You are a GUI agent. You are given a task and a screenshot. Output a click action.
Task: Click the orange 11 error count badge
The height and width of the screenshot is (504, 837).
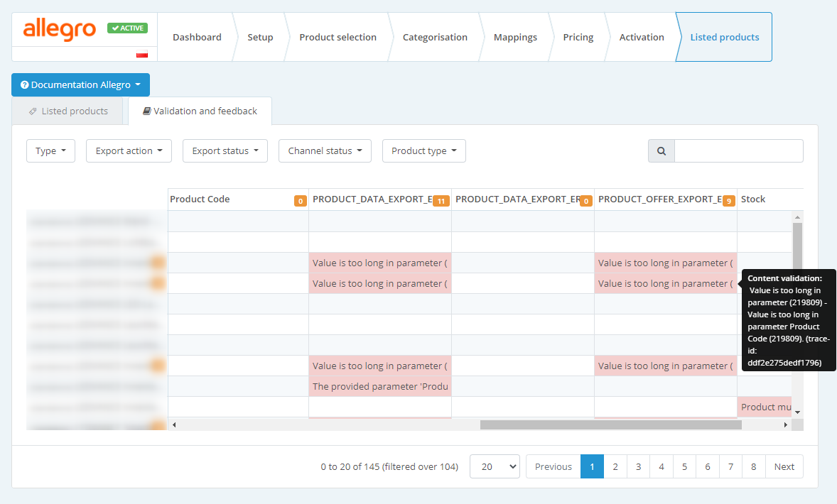point(441,201)
